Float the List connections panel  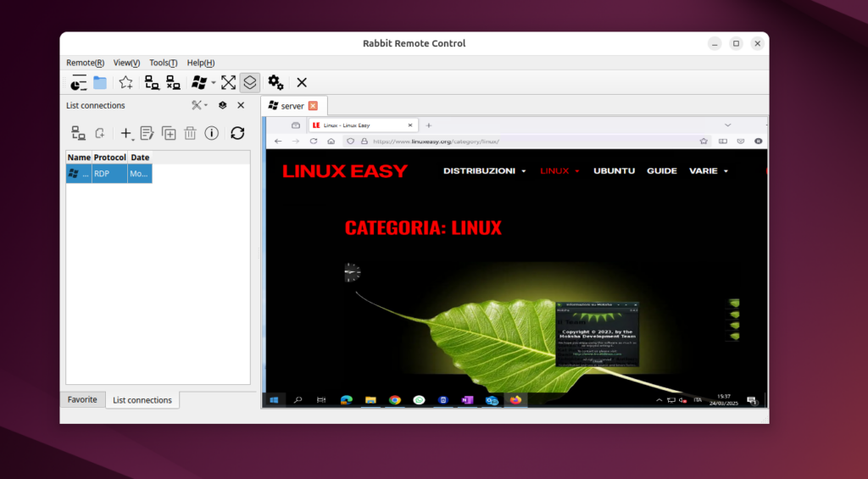pos(222,105)
